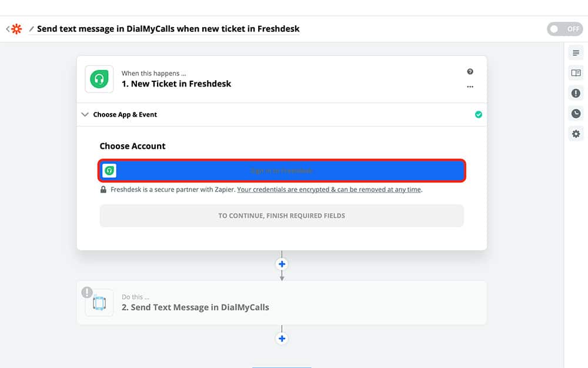Screen dimensions: 588x368
Task: Open the clock history icon in sidebar
Action: click(x=576, y=114)
